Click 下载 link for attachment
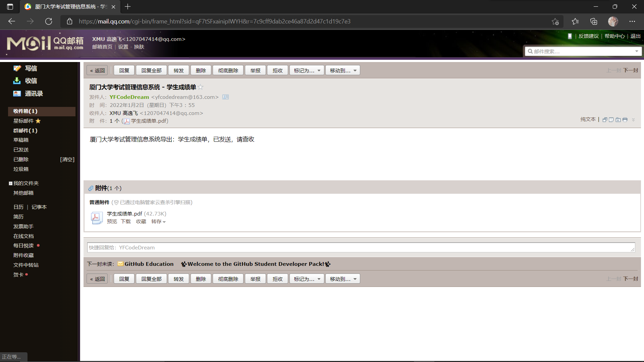 coord(125,222)
